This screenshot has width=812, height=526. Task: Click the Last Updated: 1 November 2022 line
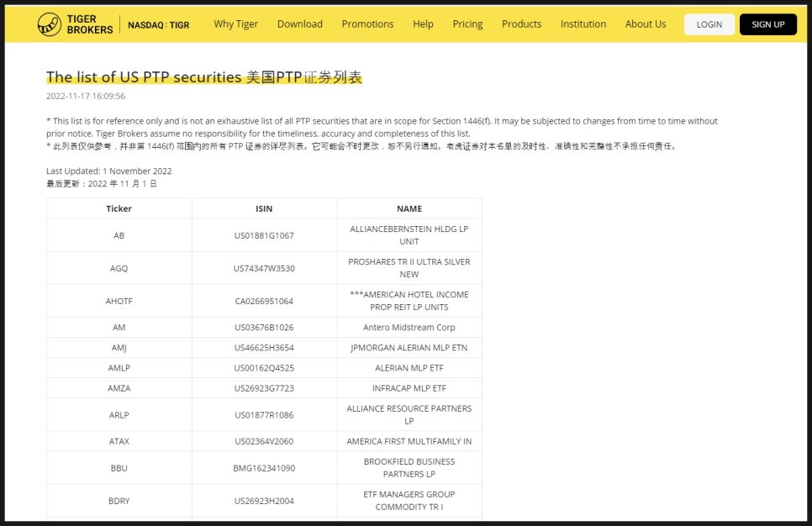pos(108,171)
